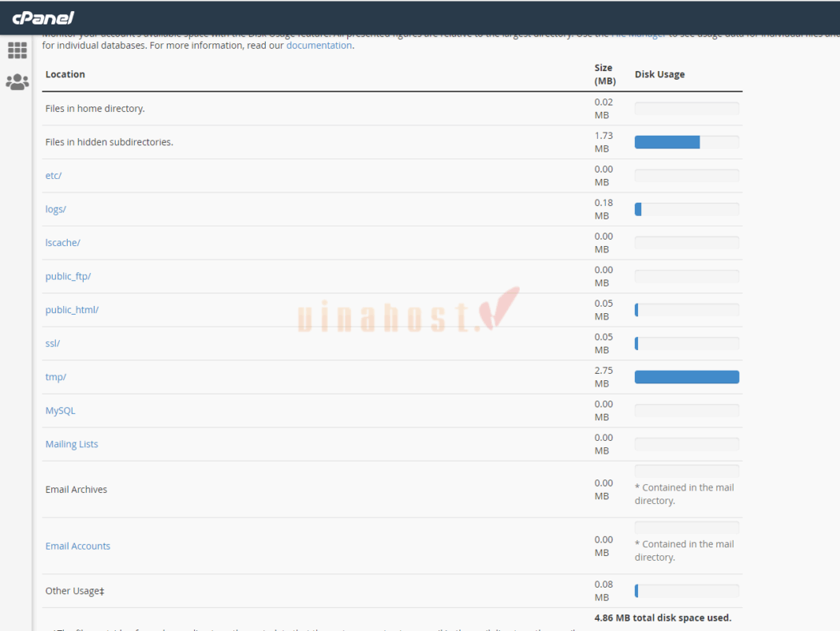Inspect the tmp/ directory
Image resolution: width=840 pixels, height=631 pixels.
click(55, 376)
